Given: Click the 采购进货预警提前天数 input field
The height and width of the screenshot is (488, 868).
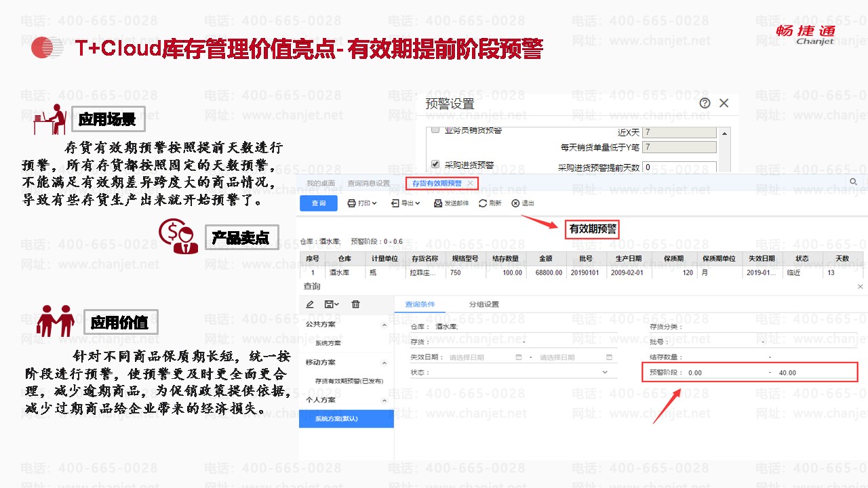Looking at the screenshot, I should [x=679, y=167].
